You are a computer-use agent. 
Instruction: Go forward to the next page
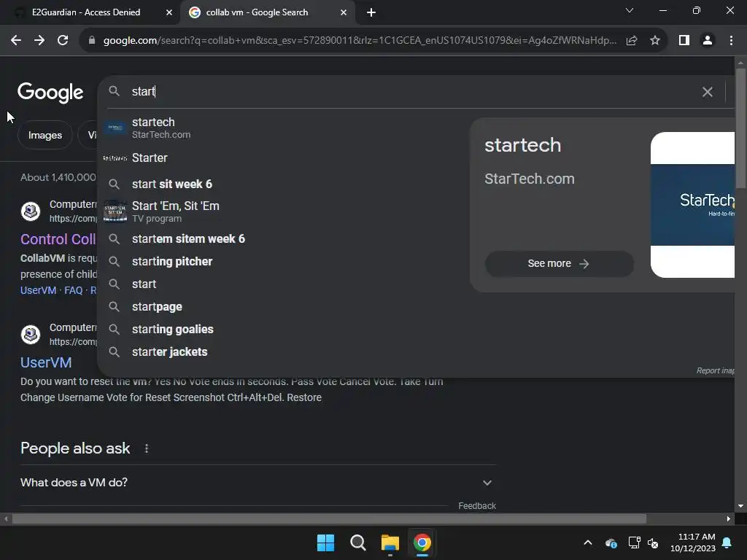pos(39,41)
